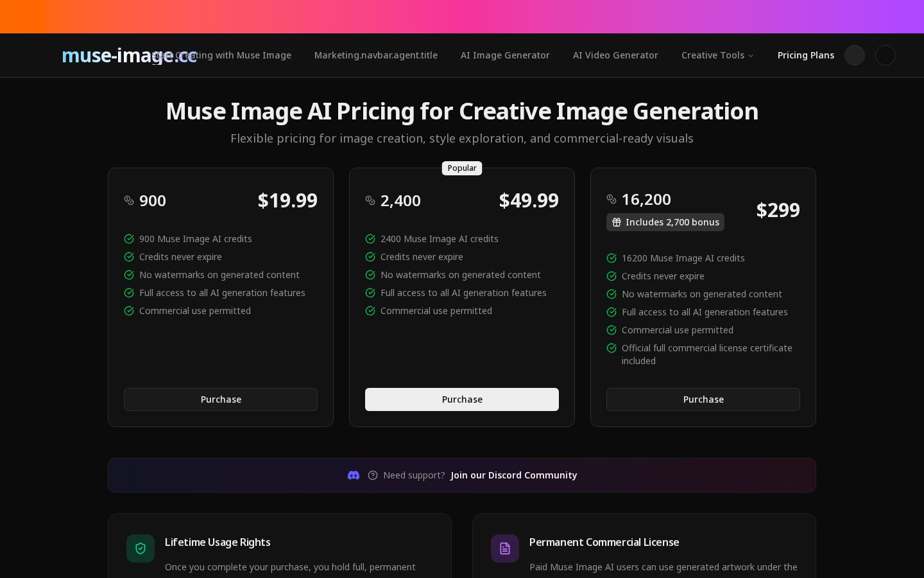This screenshot has height=578, width=924.
Task: Click the $19.99 price text
Action: [287, 200]
